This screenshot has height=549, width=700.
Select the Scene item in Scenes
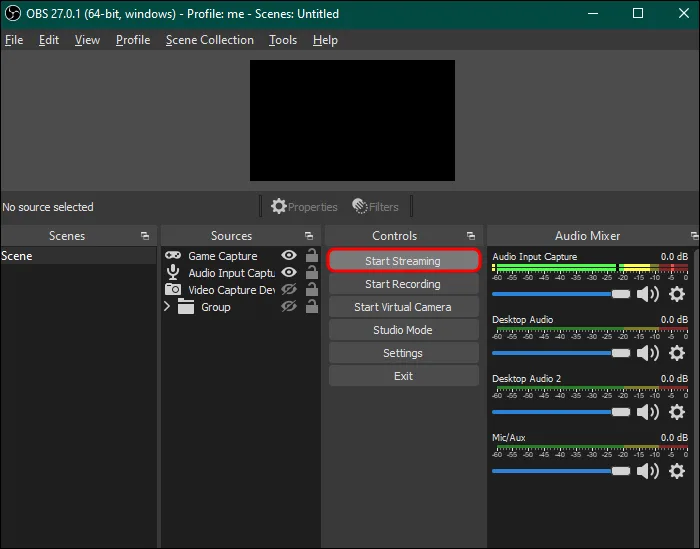[x=78, y=256]
